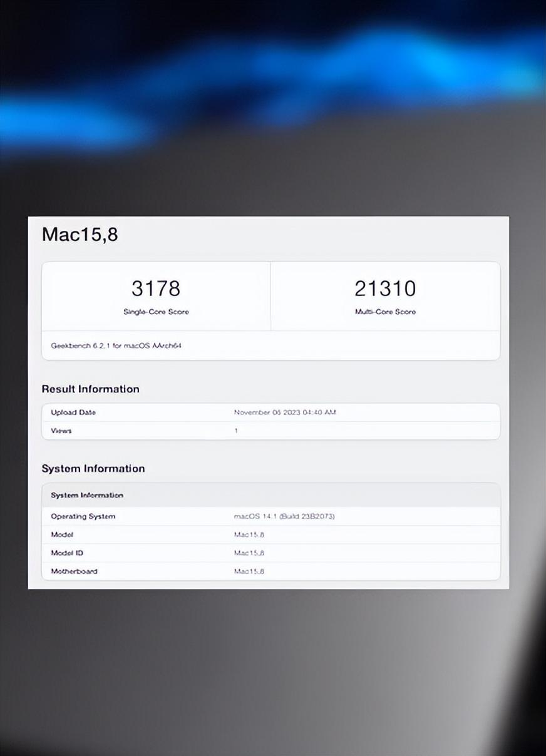
Task: Select the November 06 2023 04:40 AM value
Action: point(285,412)
